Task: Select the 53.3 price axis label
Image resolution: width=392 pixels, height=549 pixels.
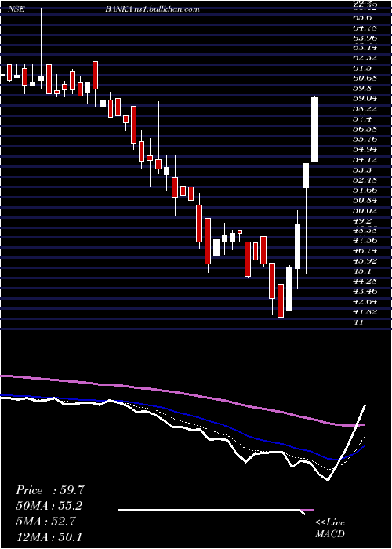Action: (364, 169)
